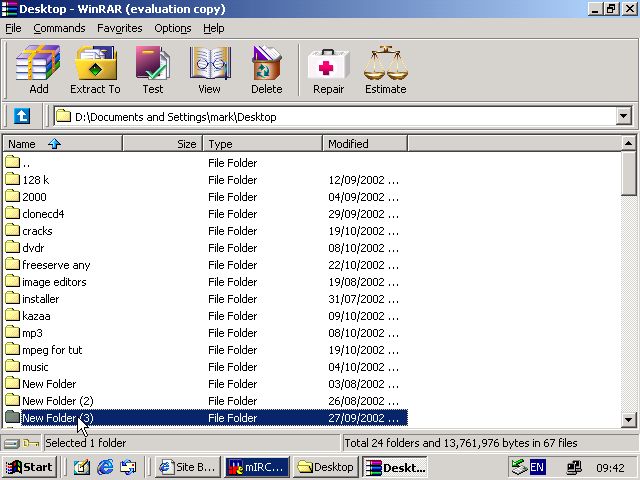Click the file list scroll down arrow
Image resolution: width=640 pixels, height=480 pixels.
628,419
